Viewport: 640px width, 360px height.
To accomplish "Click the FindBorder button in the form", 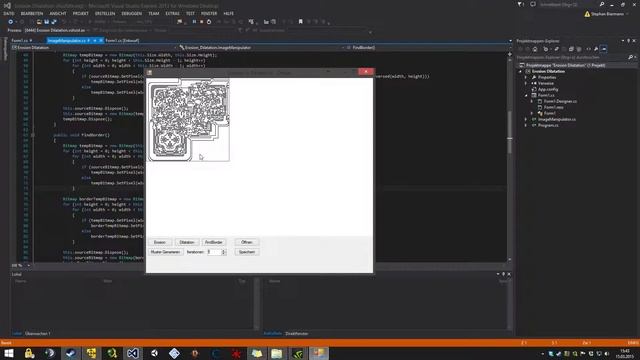I will pyautogui.click(x=213, y=242).
